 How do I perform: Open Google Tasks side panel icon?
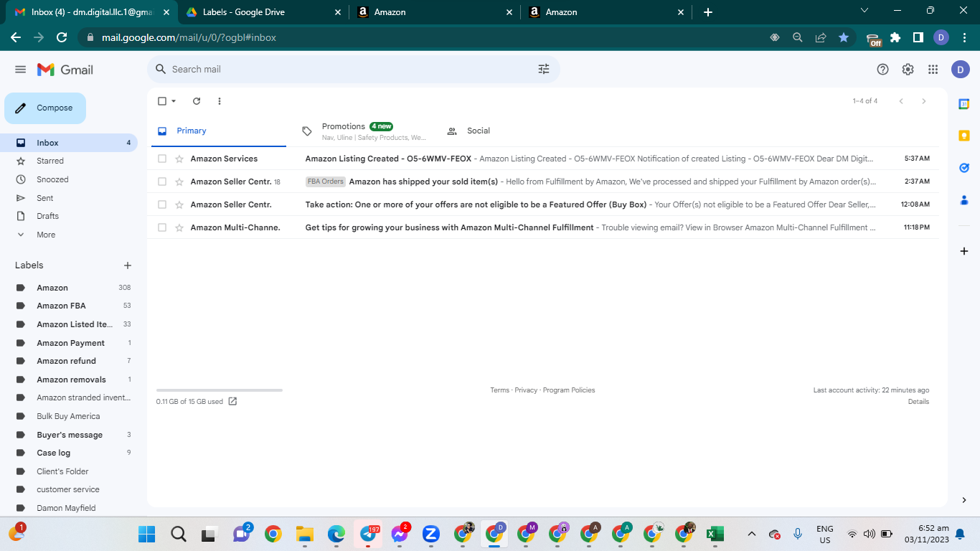pyautogui.click(x=964, y=168)
